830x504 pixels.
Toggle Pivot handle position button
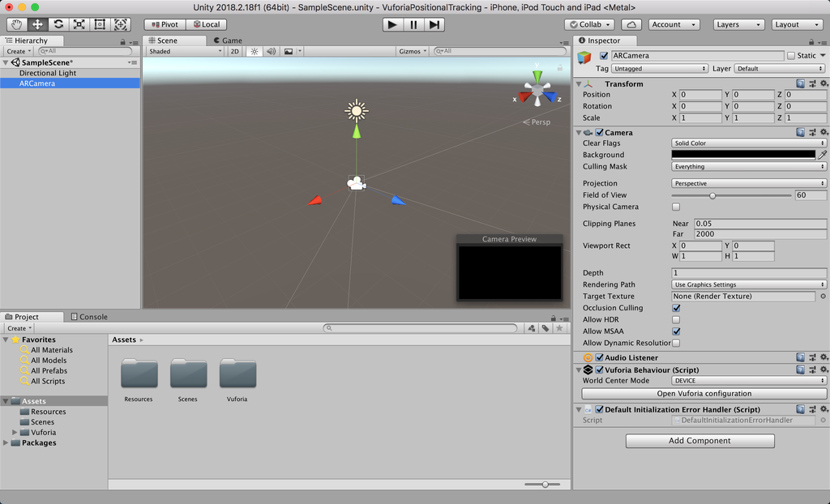(x=165, y=24)
